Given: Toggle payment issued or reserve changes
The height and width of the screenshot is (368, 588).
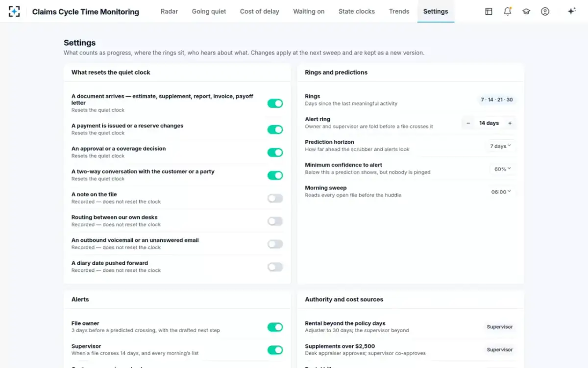Looking at the screenshot, I should pyautogui.click(x=275, y=130).
